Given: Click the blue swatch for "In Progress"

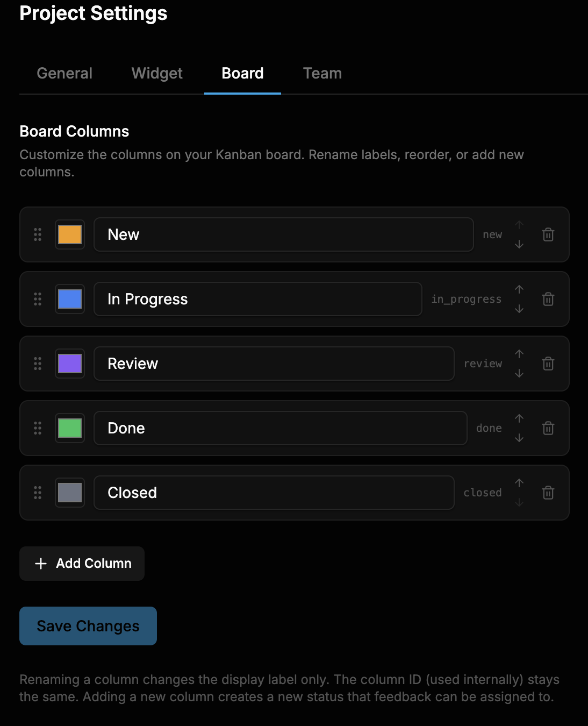Looking at the screenshot, I should 69,299.
